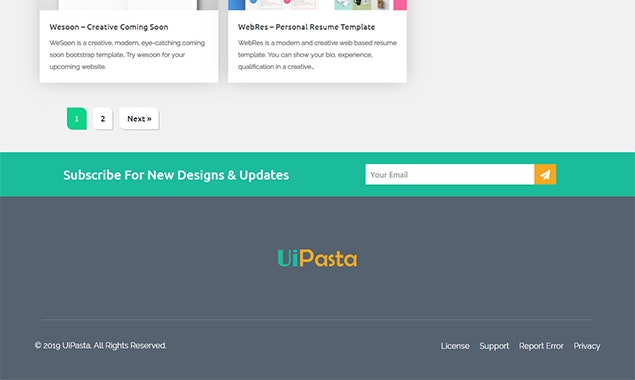This screenshot has width=635, height=380.
Task: Click the WebRes description paragraph
Action: tap(318, 55)
